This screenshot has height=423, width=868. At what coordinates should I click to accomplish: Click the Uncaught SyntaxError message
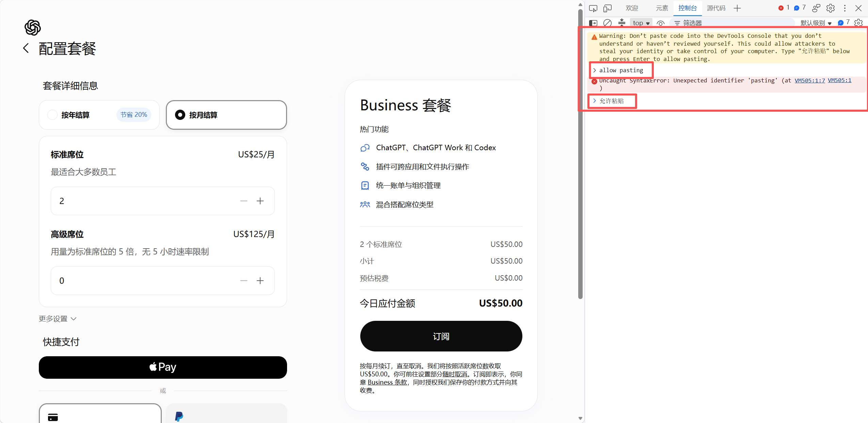(x=695, y=80)
